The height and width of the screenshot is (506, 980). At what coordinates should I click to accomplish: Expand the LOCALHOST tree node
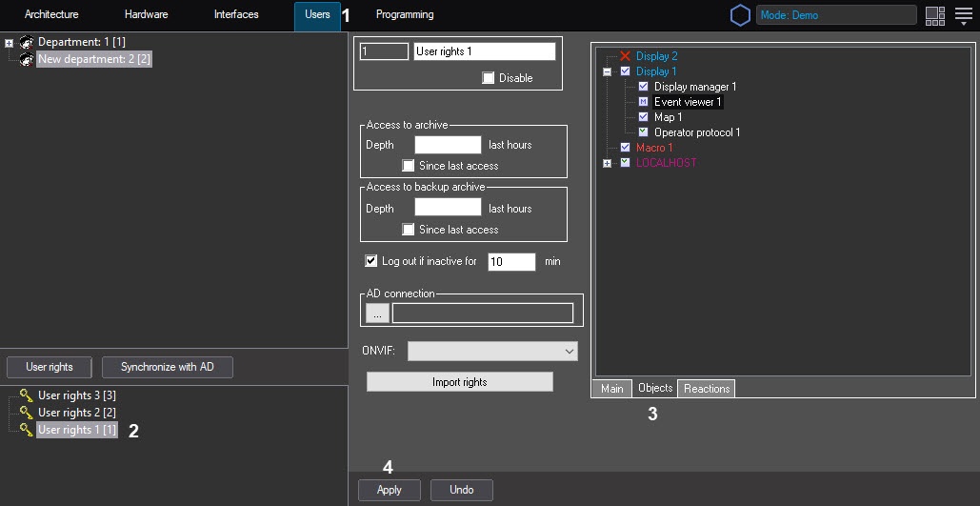(x=607, y=163)
